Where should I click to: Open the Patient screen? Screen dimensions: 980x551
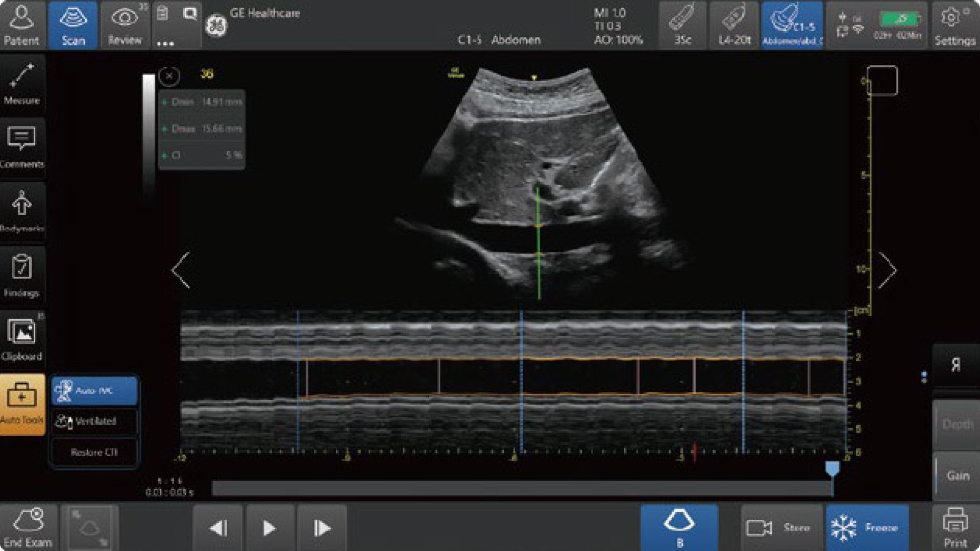(21, 25)
